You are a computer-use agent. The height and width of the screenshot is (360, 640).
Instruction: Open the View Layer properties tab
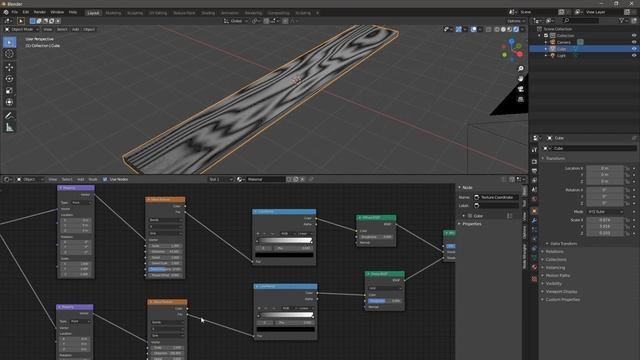[x=534, y=180]
